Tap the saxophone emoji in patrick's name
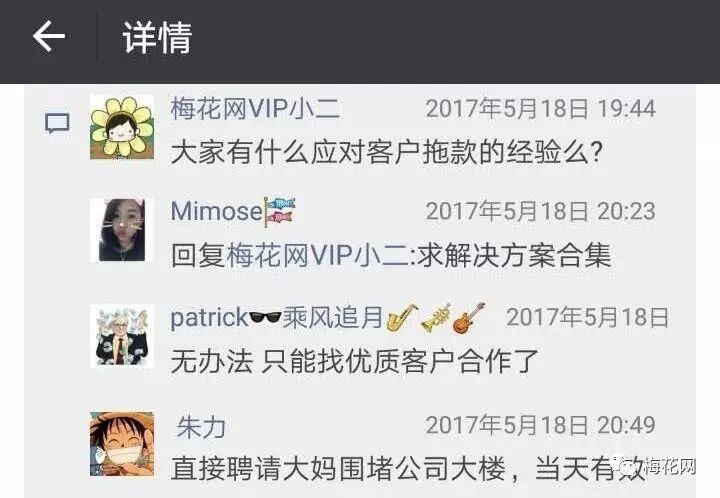The height and width of the screenshot is (498, 720). (x=402, y=317)
